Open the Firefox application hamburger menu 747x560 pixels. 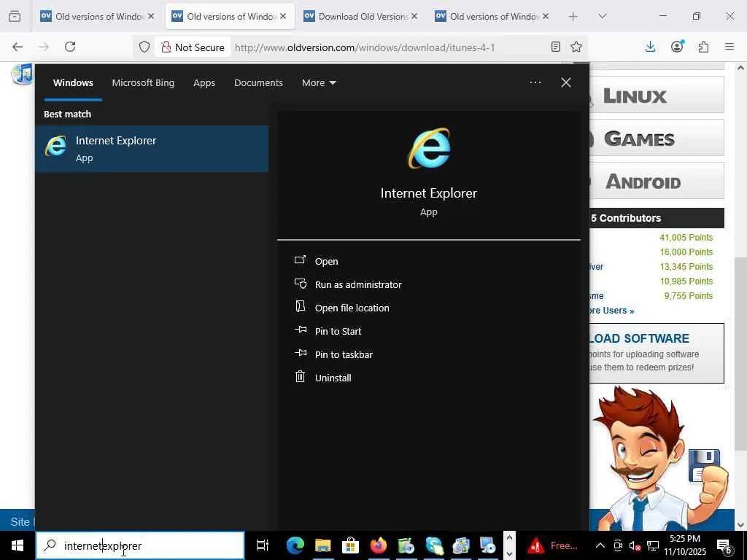729,47
